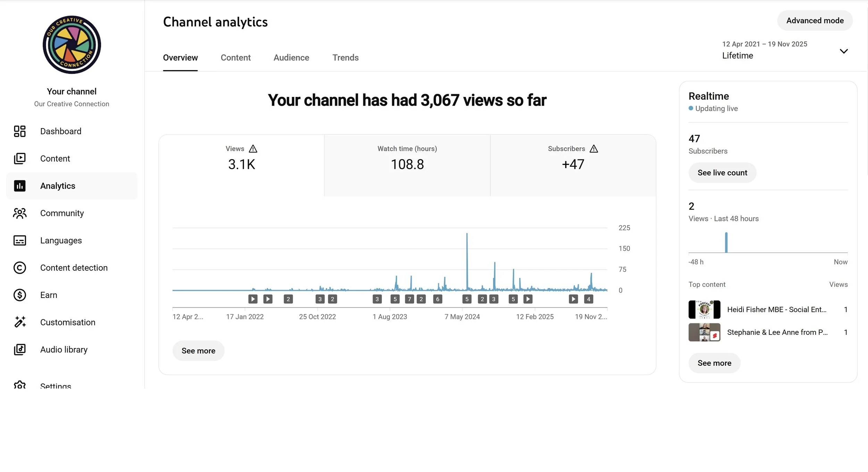Click See more below the views chart
Viewport: 868px width, 472px height.
pyautogui.click(x=198, y=351)
